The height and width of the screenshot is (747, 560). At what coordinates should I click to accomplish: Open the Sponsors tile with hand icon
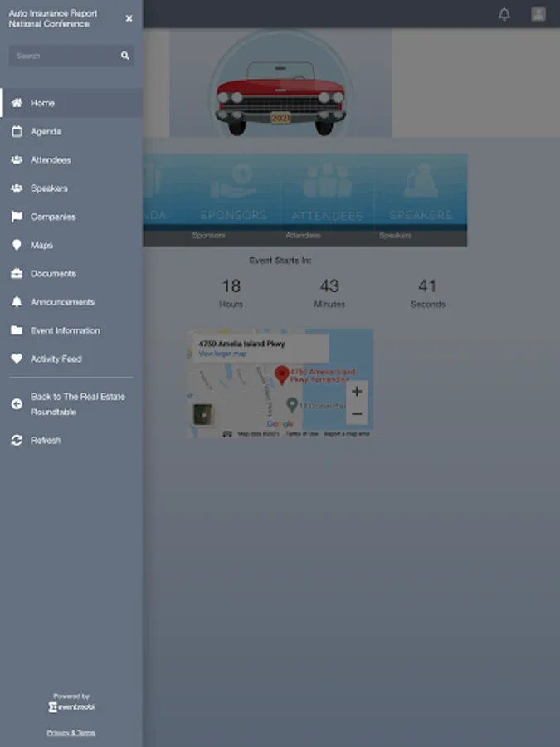(233, 192)
